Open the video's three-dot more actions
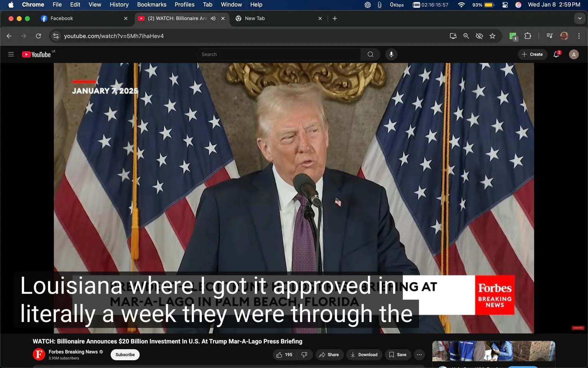Screen dimensions: 588x368 click(x=419, y=355)
